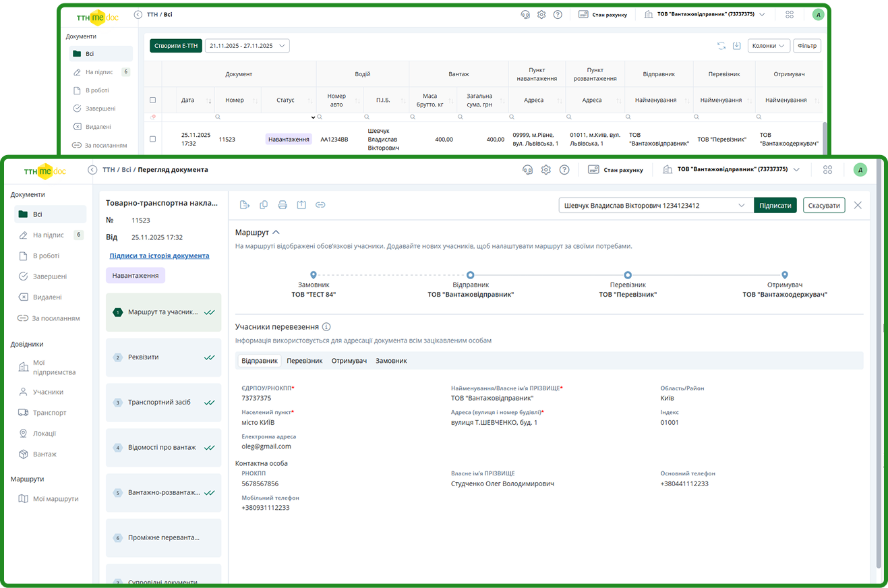Switch to the Отримувач tab
888x588 pixels.
(349, 361)
